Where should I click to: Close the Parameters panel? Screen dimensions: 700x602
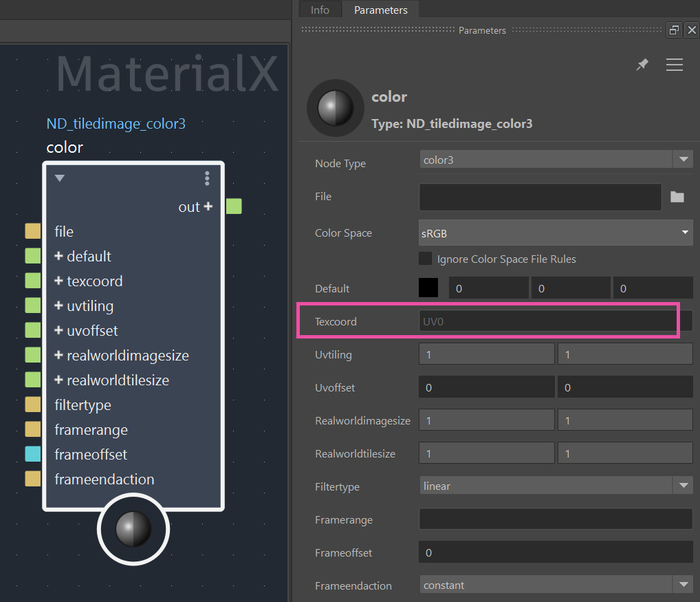(x=692, y=30)
